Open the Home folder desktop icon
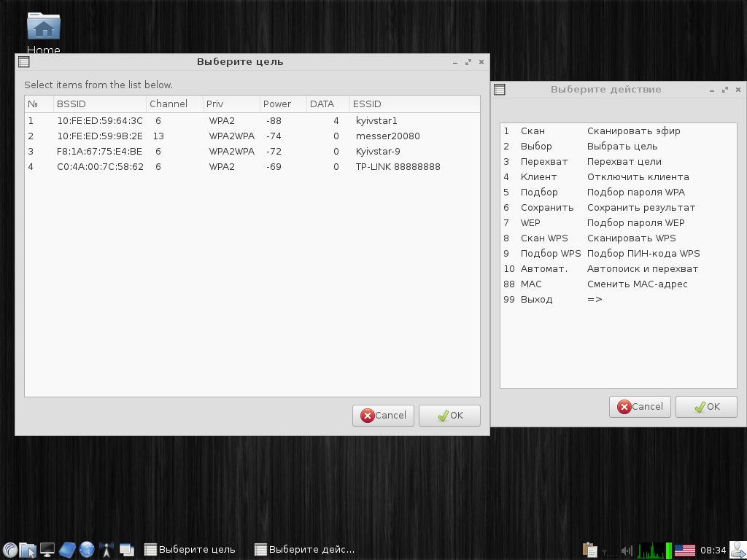This screenshot has width=747, height=560. coord(43,29)
